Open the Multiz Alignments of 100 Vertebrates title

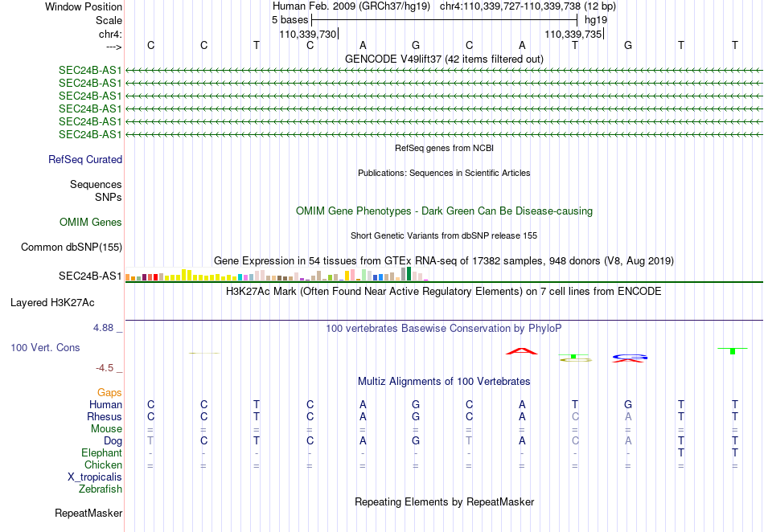[x=444, y=382]
